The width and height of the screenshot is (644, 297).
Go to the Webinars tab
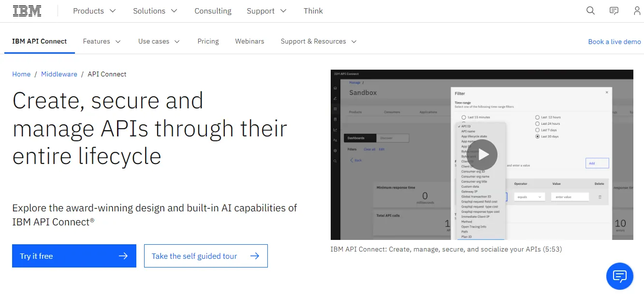point(249,42)
